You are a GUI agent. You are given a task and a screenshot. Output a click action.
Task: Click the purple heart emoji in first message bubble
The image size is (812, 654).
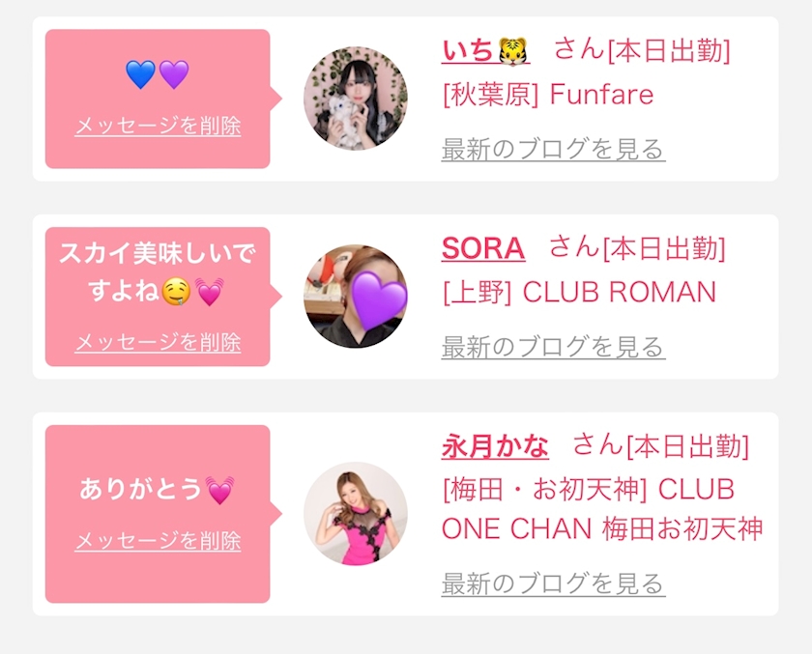click(x=174, y=74)
